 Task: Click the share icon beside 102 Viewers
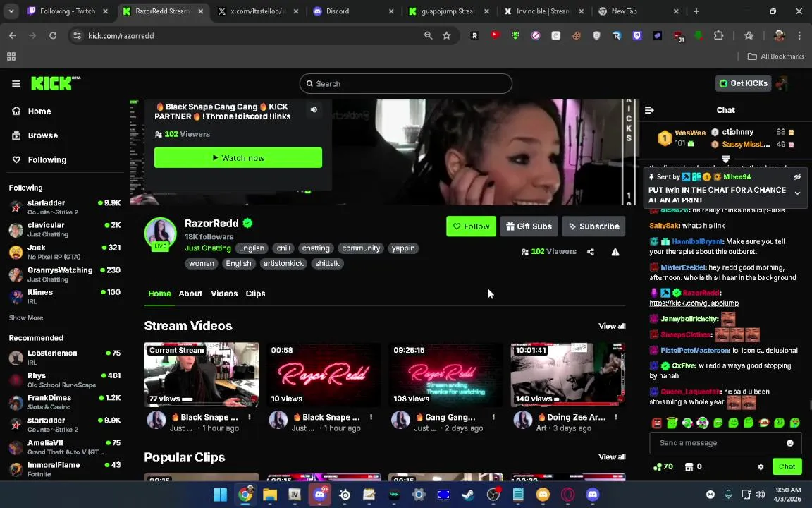[x=591, y=252]
